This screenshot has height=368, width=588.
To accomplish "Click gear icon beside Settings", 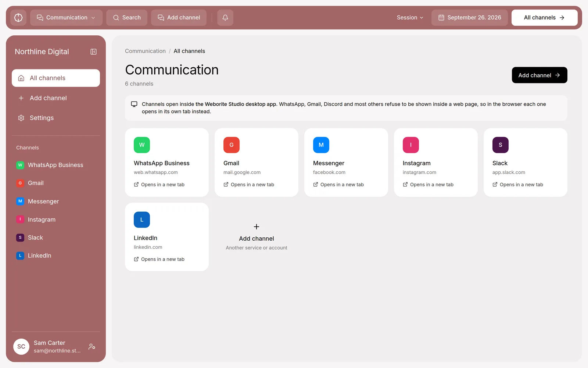I will click(21, 118).
